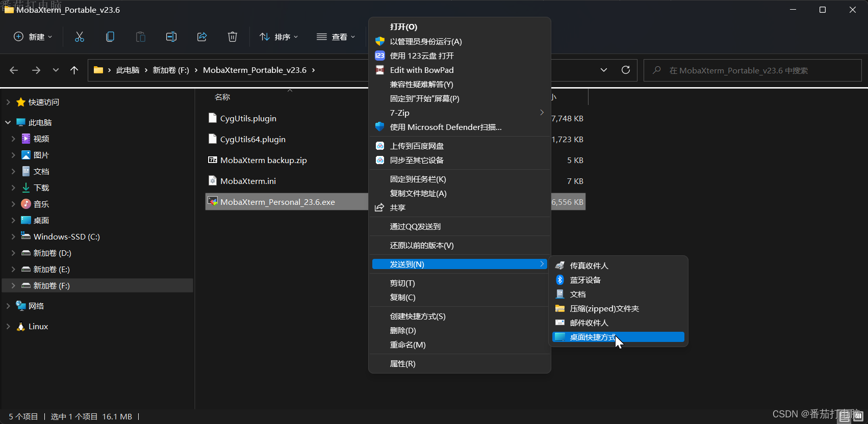Send to 桌面快捷方式 in submenu
This screenshot has height=424, width=868.
point(618,337)
